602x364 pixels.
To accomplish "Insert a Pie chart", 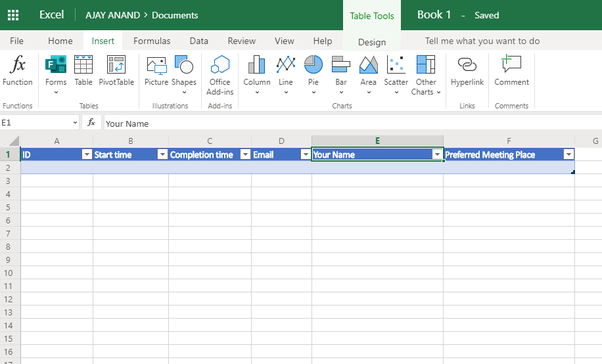I will point(313,71).
